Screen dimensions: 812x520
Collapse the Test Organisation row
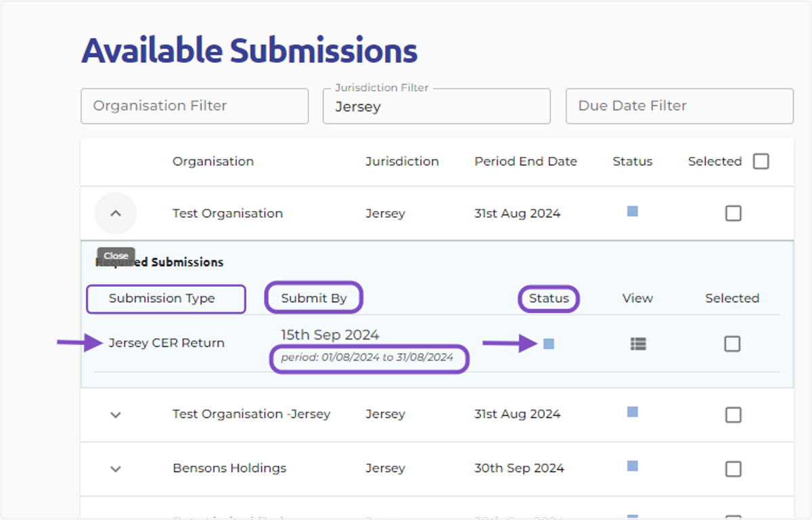[x=116, y=213]
